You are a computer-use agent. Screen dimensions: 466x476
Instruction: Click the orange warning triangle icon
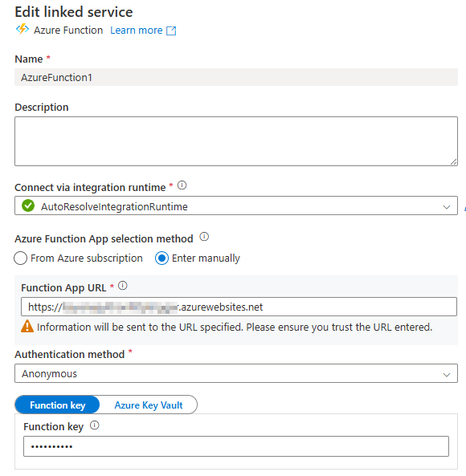tap(27, 327)
